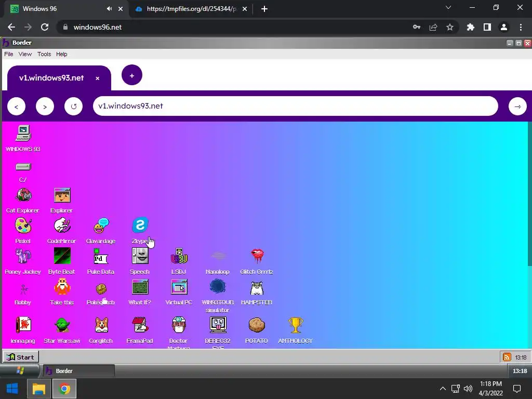Image resolution: width=532 pixels, height=399 pixels.
Task: Open LSDJ icon
Action: coord(179,256)
